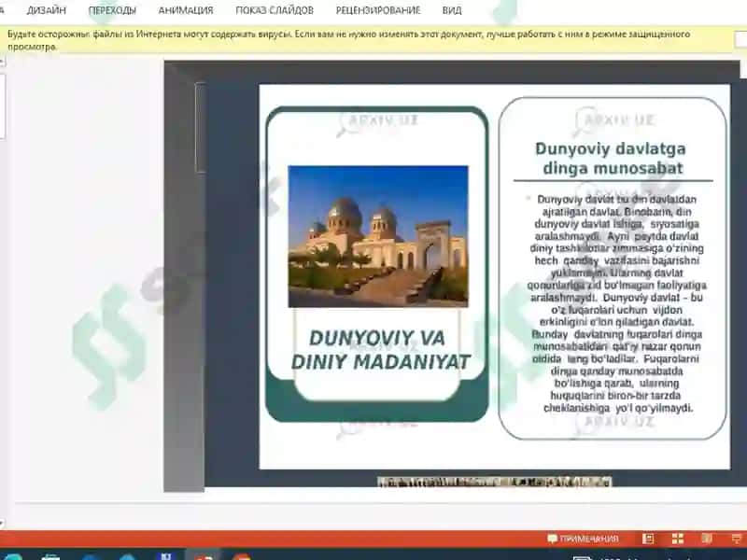The image size is (747, 560).
Task: Start slideshow from status bar icon
Action: tap(737, 539)
